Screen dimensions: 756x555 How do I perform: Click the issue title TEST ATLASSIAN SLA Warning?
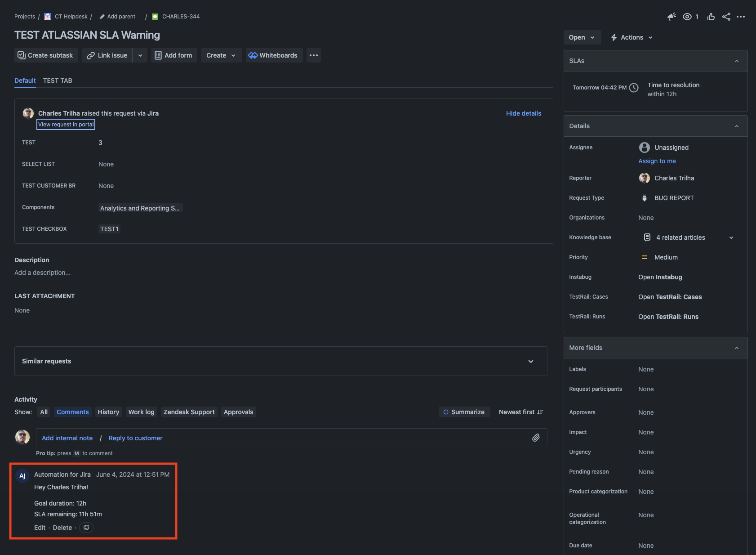coord(87,35)
